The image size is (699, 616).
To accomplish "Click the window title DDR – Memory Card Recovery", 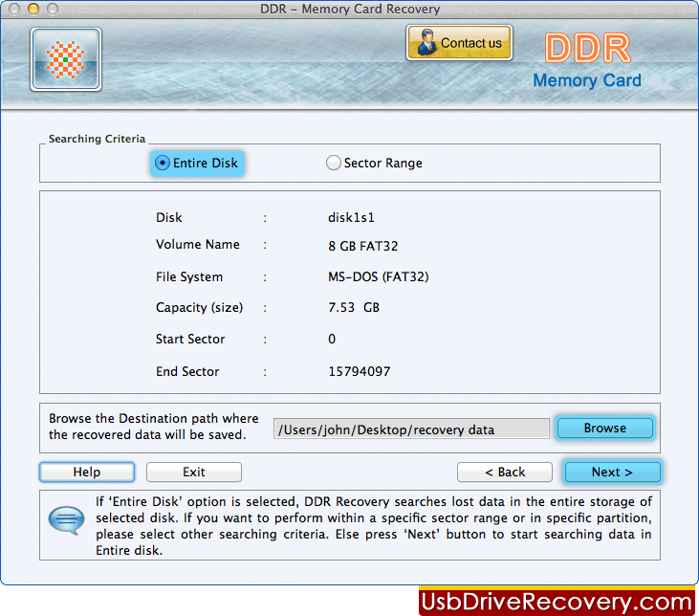I will point(350,9).
